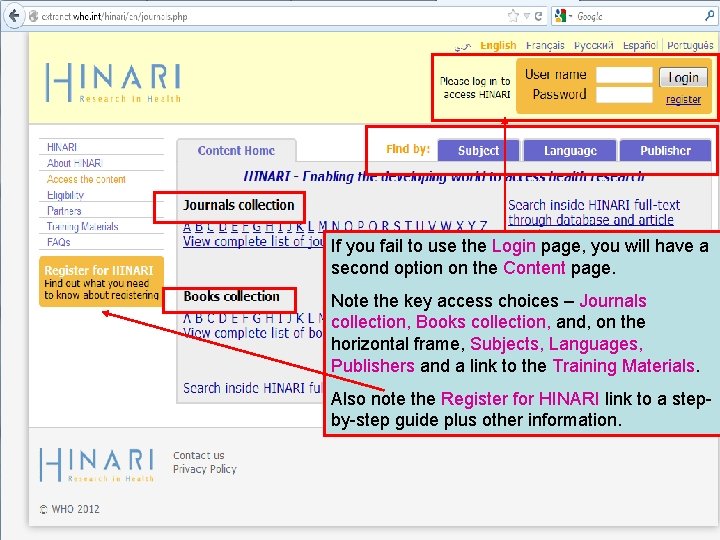Click the HINARI Research in Health logo
This screenshot has height=540, width=720.
[x=113, y=83]
